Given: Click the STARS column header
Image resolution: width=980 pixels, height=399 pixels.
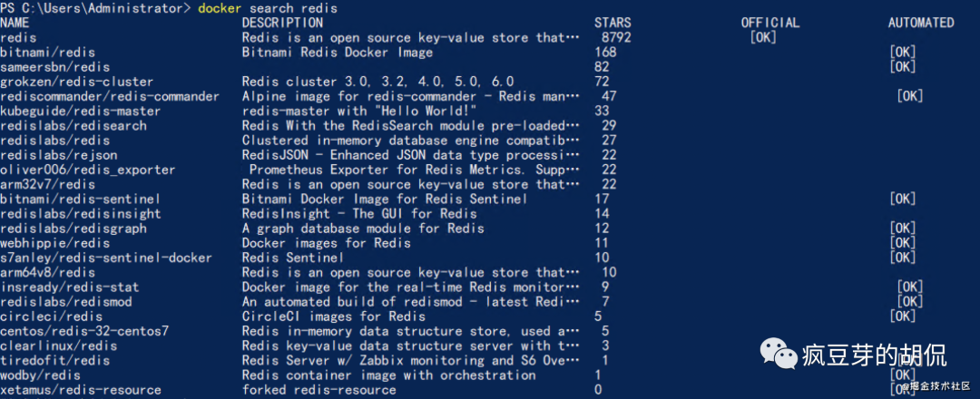Looking at the screenshot, I should pos(612,23).
